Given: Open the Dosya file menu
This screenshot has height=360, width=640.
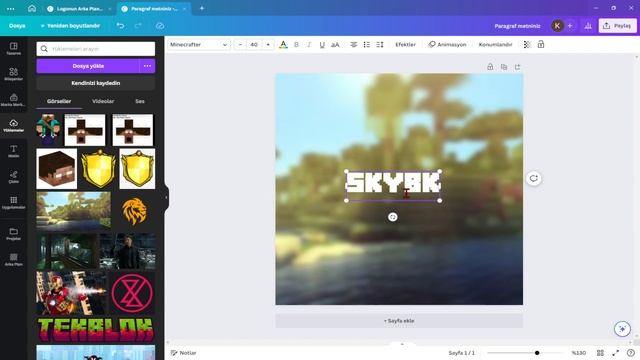Looking at the screenshot, I should (x=17, y=26).
